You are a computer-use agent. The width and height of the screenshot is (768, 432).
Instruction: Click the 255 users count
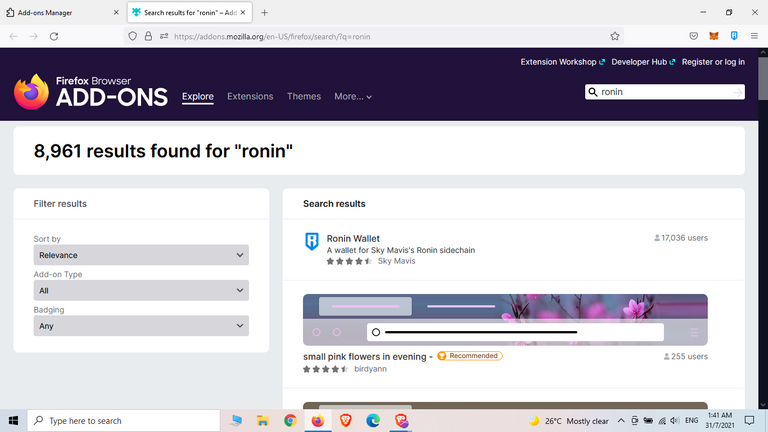pos(686,357)
